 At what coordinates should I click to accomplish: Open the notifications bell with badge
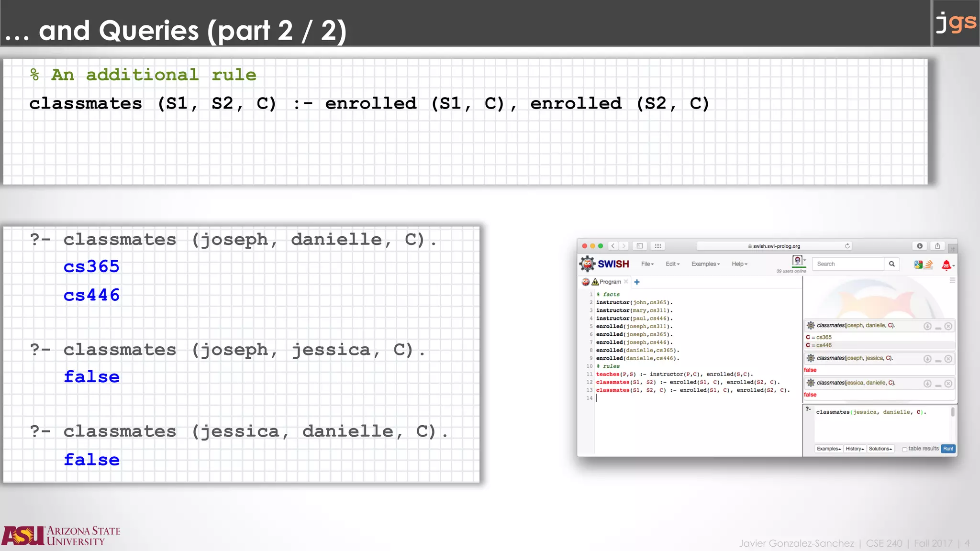[946, 265]
